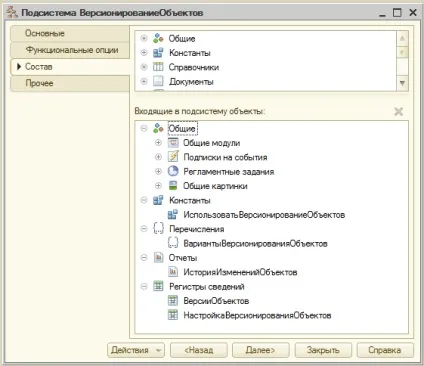Collapse the Константы node in the lower tree
424x366 pixels.
click(144, 200)
